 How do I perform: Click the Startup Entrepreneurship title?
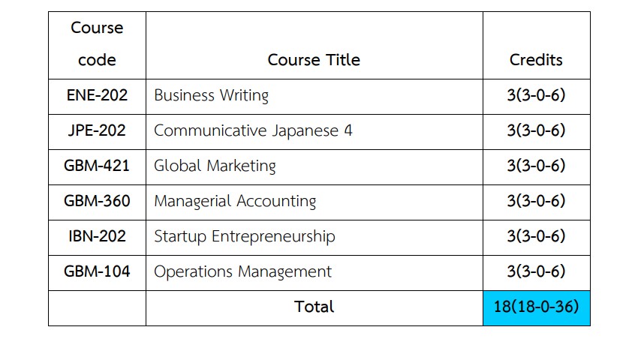pos(244,236)
